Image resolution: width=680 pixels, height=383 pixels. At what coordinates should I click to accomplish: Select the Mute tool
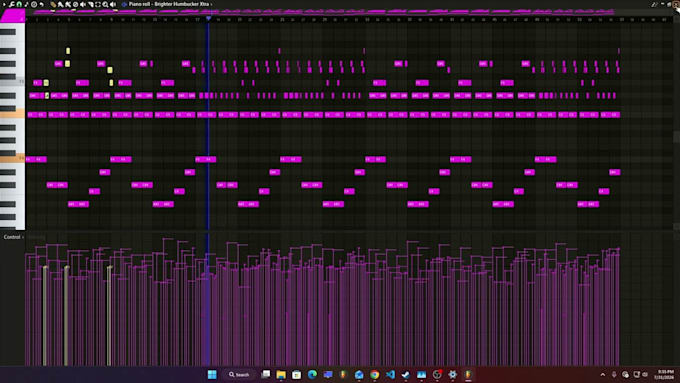point(75,4)
